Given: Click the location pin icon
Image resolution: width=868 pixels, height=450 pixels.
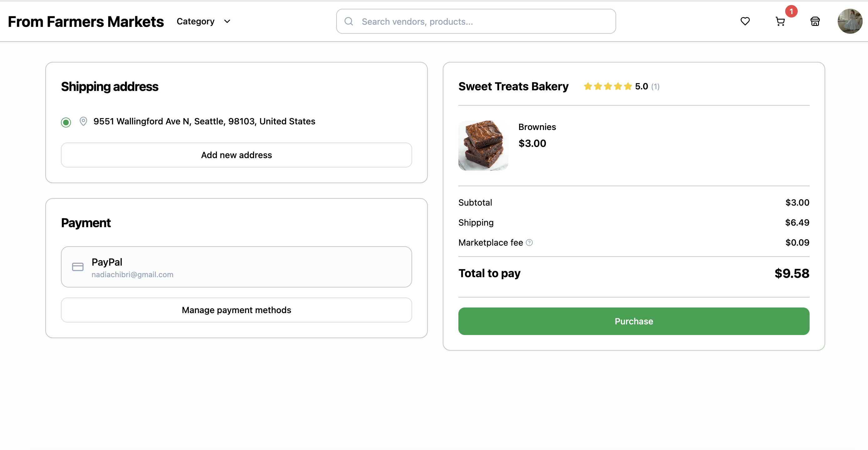Looking at the screenshot, I should (83, 121).
